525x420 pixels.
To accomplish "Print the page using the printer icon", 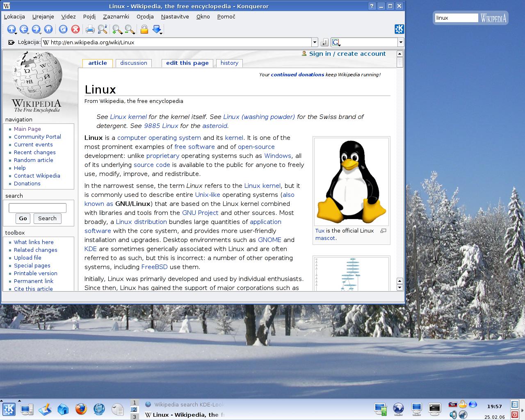I will pos(90,29).
